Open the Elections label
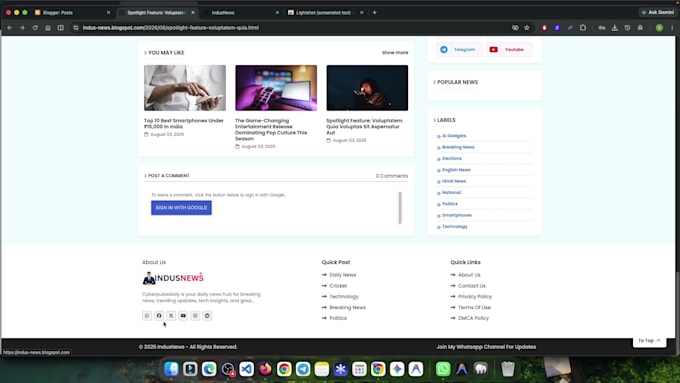This screenshot has width=680, height=383. click(x=451, y=158)
